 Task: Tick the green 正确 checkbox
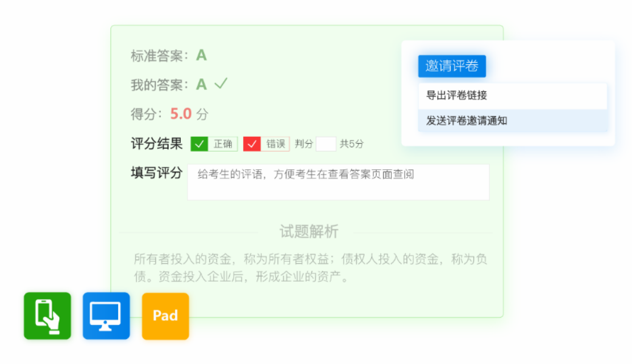[x=199, y=144]
